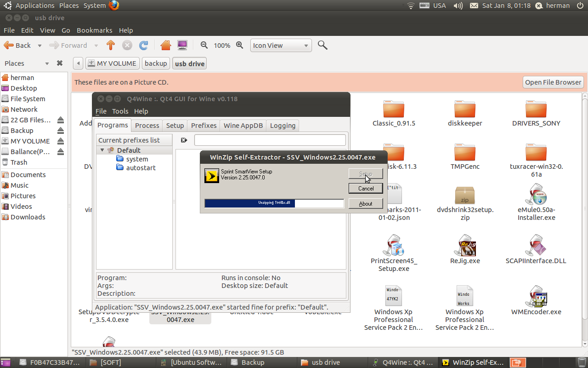Screen dimensions: 588x368
Task: Open the herman user menu in the panel
Action: 553,6
